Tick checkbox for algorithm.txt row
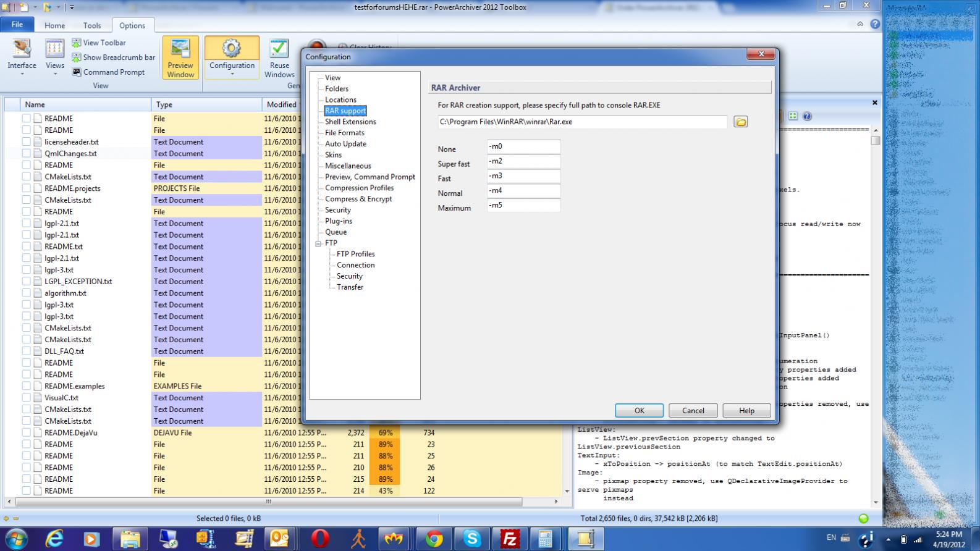This screenshot has height=551, width=980. pos(27,293)
